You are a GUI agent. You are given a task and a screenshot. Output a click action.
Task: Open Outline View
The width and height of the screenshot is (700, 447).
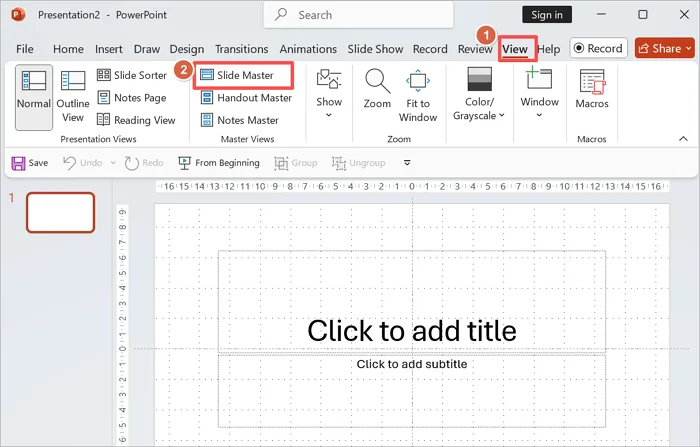point(73,97)
